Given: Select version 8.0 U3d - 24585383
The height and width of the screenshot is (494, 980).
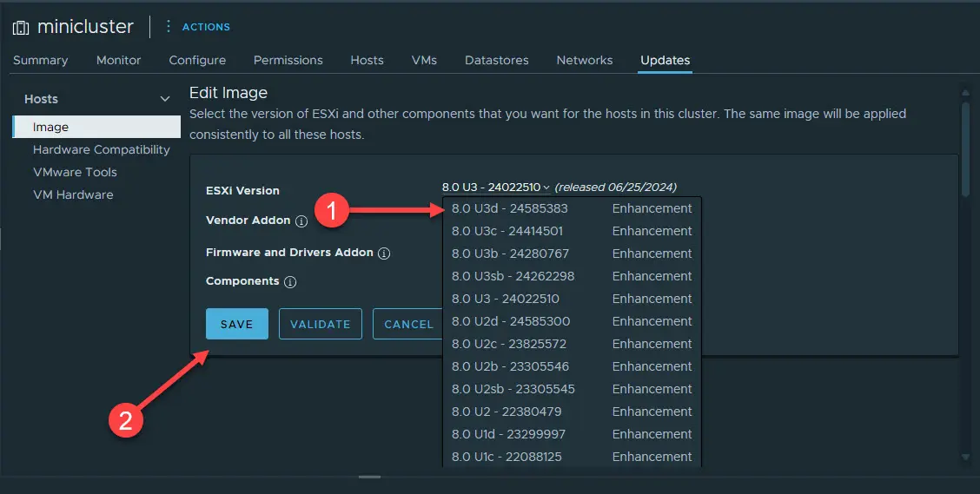Looking at the screenshot, I should click(x=572, y=208).
